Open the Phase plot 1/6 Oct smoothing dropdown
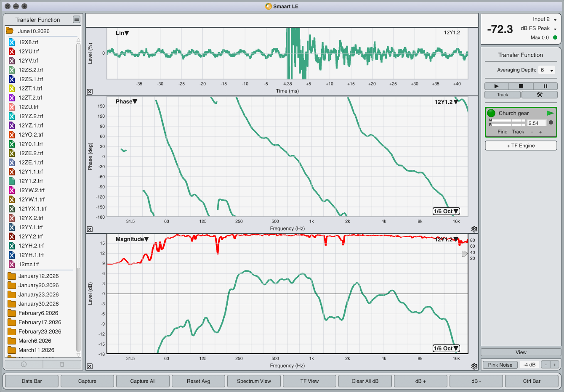The width and height of the screenshot is (564, 392). tap(446, 211)
